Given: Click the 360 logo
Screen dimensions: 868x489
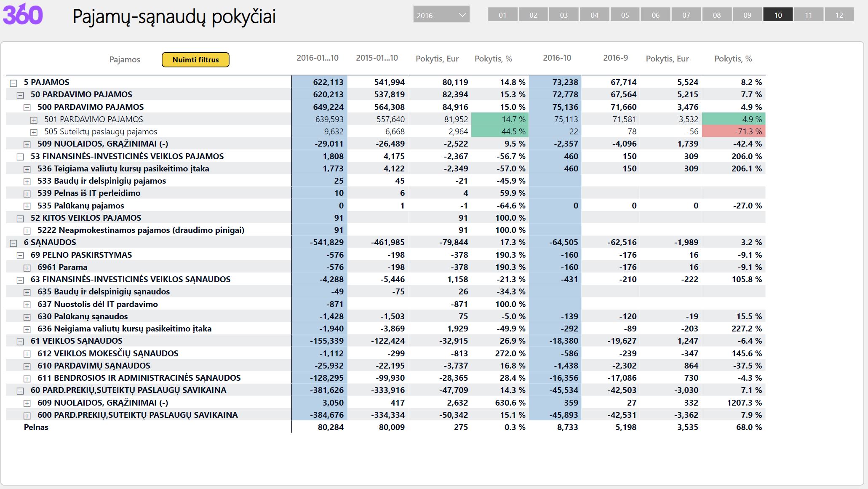Looking at the screenshot, I should click(23, 14).
